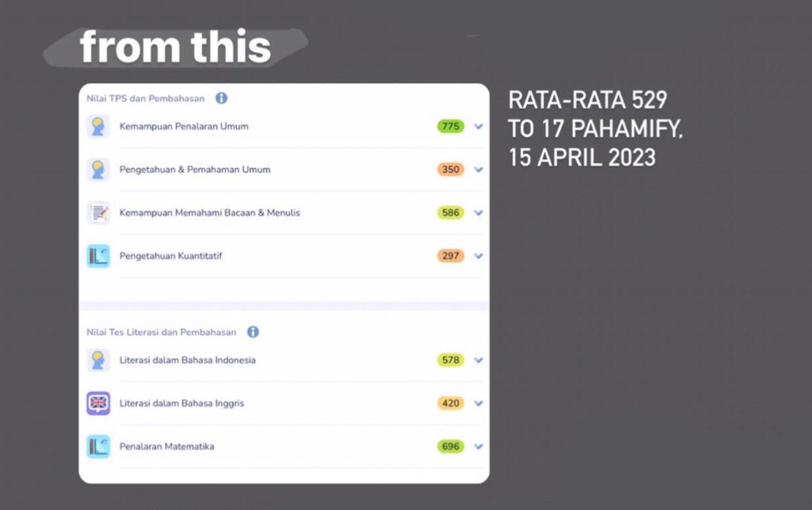
Task: Click the 'RATA-RATA 529' caption line
Action: 588,101
